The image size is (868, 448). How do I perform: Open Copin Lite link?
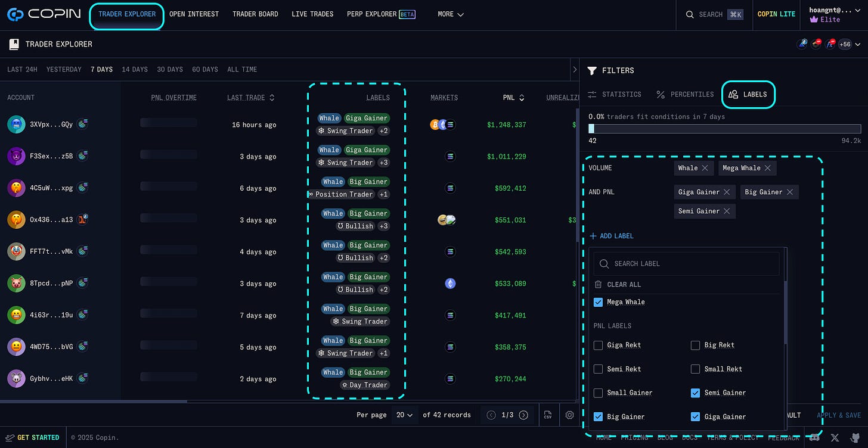[x=776, y=14]
